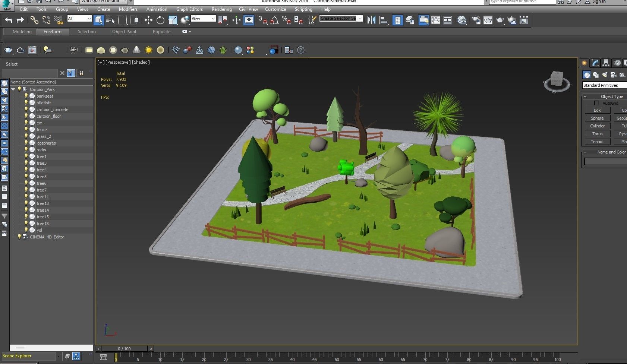Click the viewport [Shaded] label
The width and height of the screenshot is (627, 364).
(141, 62)
